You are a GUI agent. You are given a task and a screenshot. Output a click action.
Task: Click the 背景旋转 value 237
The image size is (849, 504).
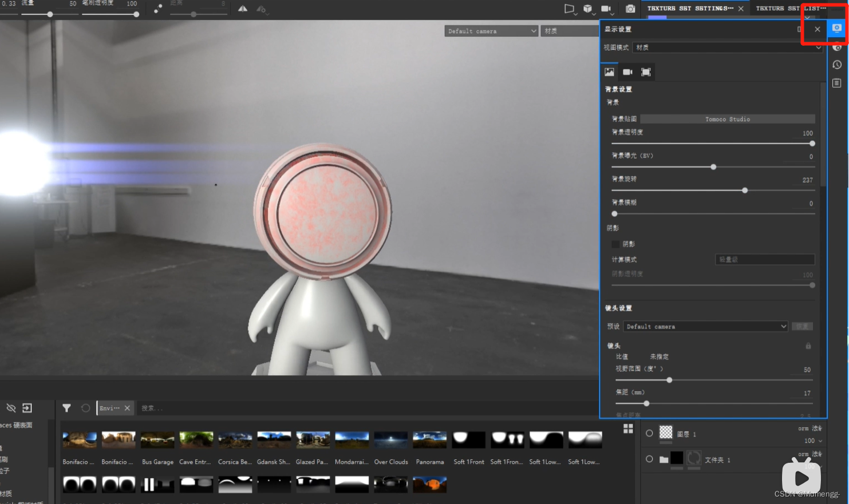coord(807,180)
